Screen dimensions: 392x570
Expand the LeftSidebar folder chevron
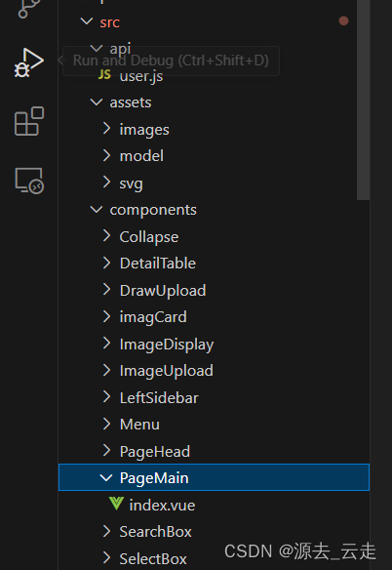(x=106, y=396)
